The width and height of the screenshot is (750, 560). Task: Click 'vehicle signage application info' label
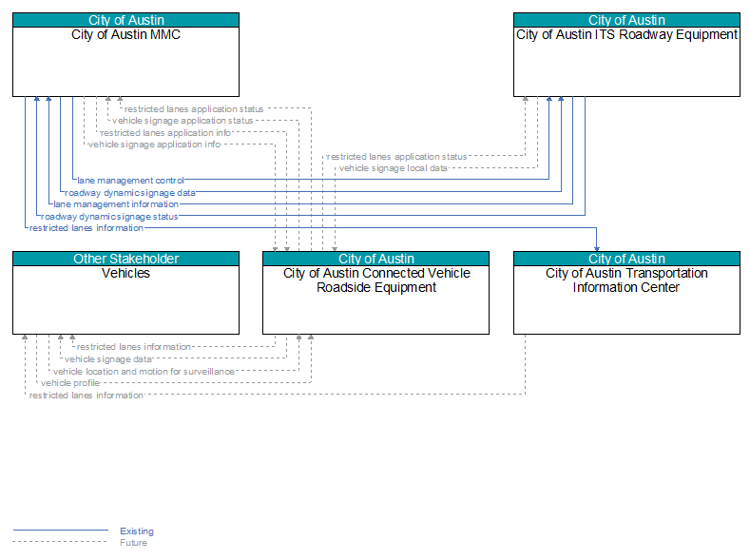[155, 145]
